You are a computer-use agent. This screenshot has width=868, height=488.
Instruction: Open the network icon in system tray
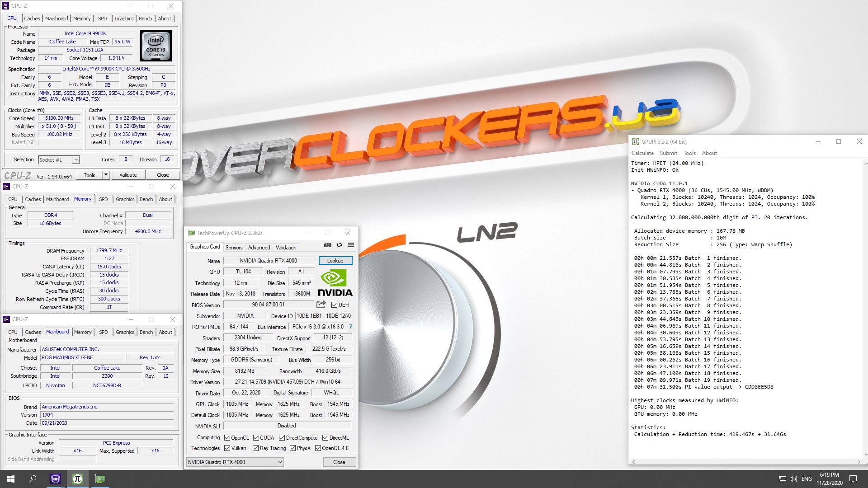[782, 479]
